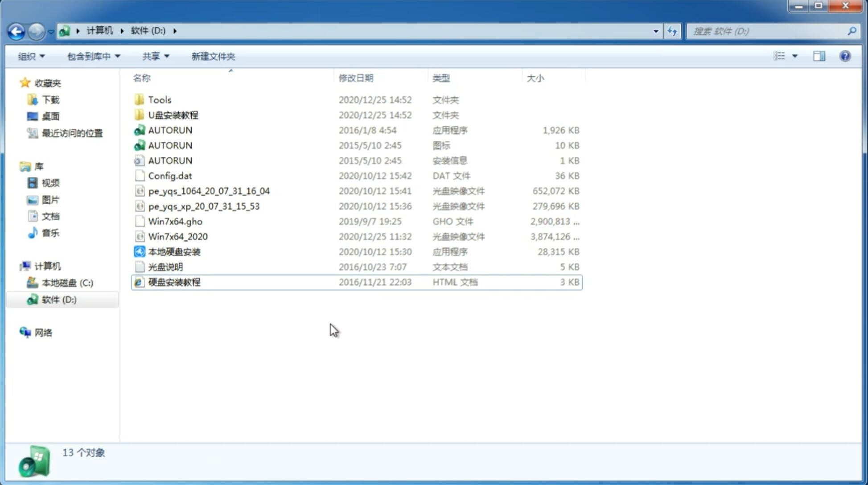This screenshot has height=485, width=868.
Task: Open 硬盘安装教程 HTML document
Action: tap(173, 282)
